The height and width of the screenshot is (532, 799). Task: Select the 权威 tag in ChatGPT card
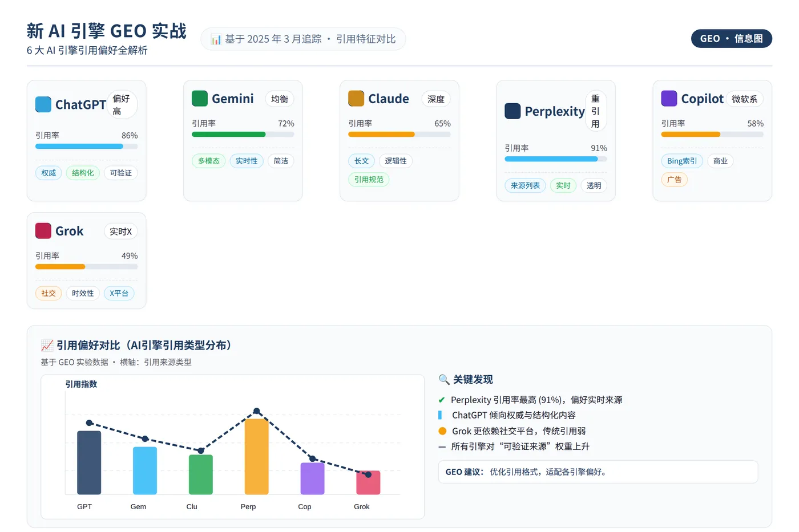[x=49, y=173]
